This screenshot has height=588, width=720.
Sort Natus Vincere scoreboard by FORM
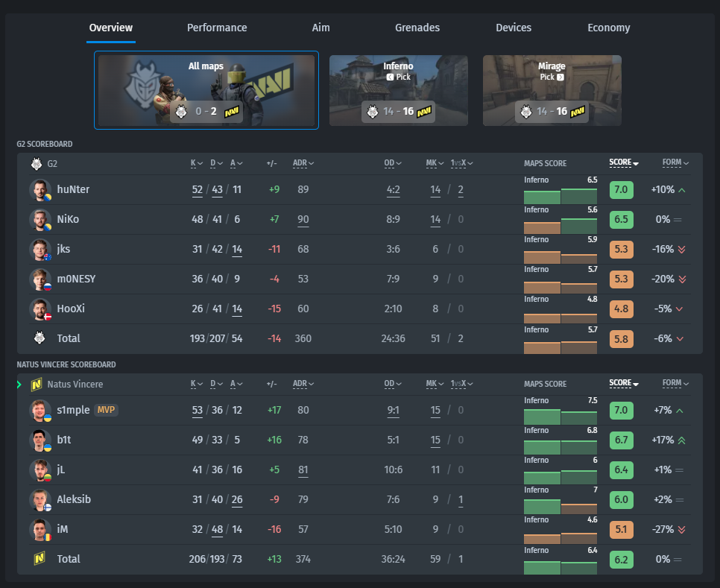675,383
